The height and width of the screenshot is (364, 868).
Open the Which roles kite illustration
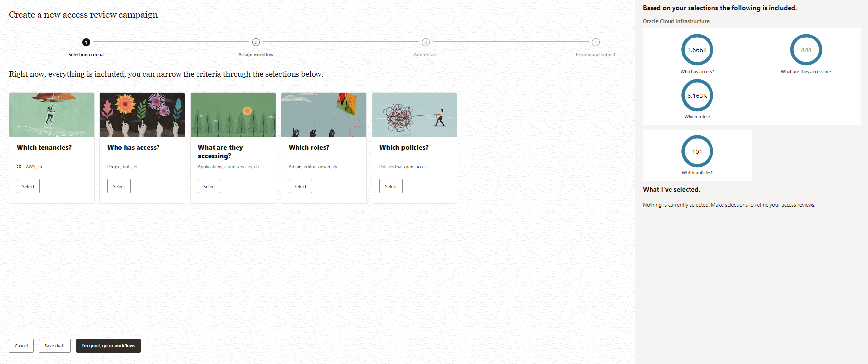324,115
